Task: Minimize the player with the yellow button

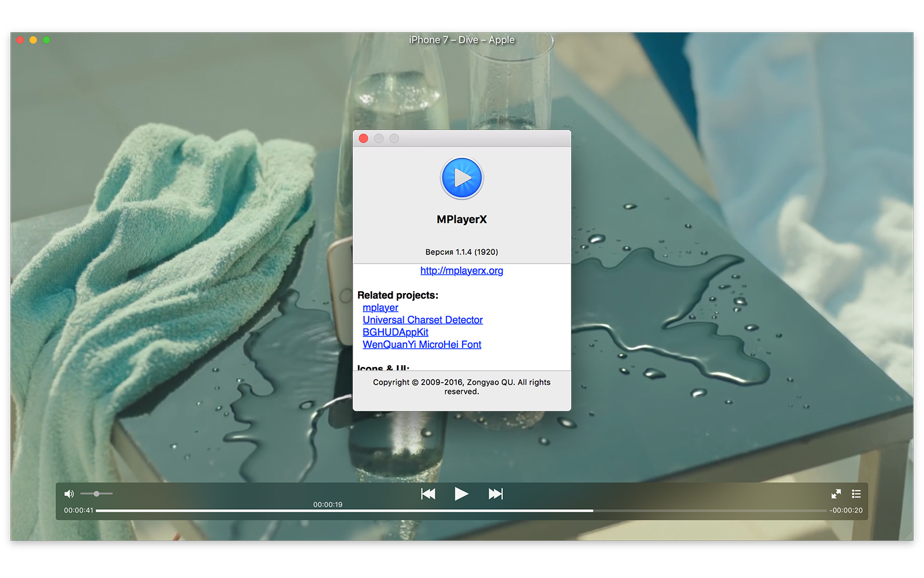Action: (x=33, y=40)
